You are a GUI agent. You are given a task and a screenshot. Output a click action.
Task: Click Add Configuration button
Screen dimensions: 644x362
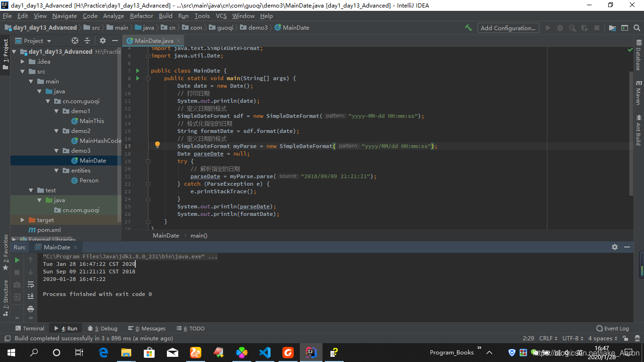[x=508, y=28]
